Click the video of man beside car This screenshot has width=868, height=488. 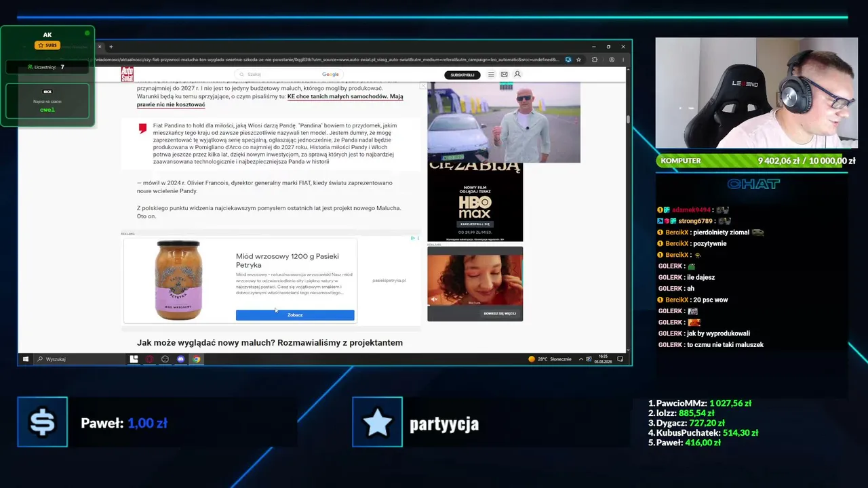[504, 122]
